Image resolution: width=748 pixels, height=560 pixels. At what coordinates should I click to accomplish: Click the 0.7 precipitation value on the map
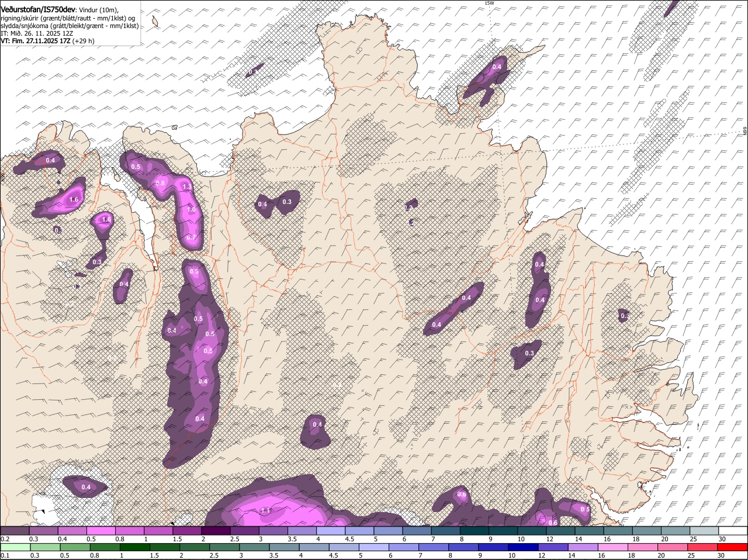pyautogui.click(x=191, y=238)
